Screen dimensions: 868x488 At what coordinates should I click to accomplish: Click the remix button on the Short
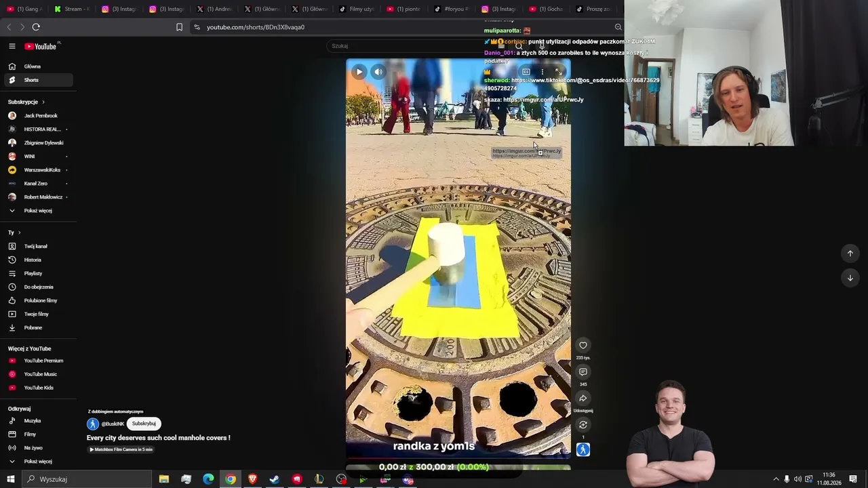(583, 425)
